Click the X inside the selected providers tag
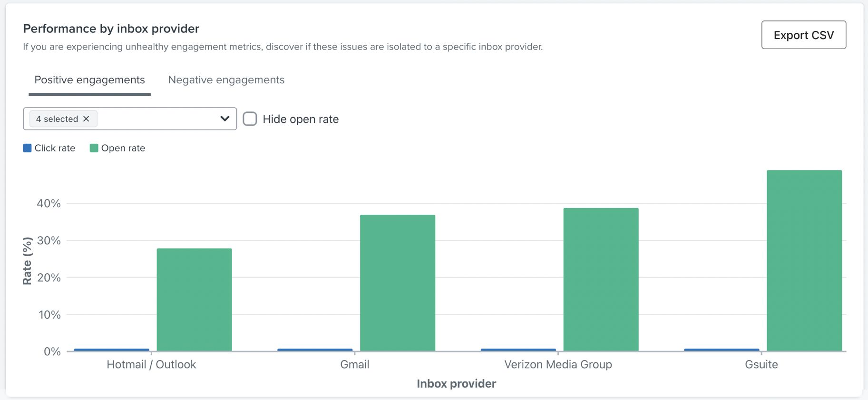Image resolution: width=868 pixels, height=400 pixels. [86, 119]
